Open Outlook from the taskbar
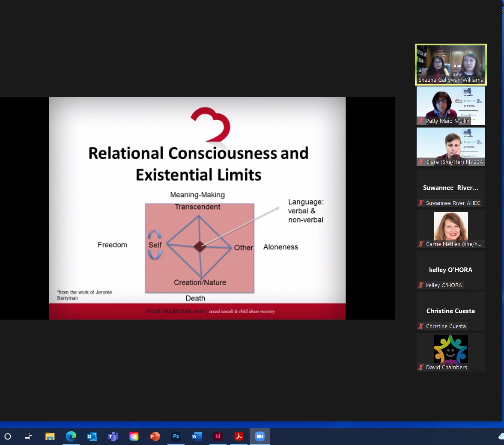This screenshot has width=504, height=445. [x=92, y=436]
